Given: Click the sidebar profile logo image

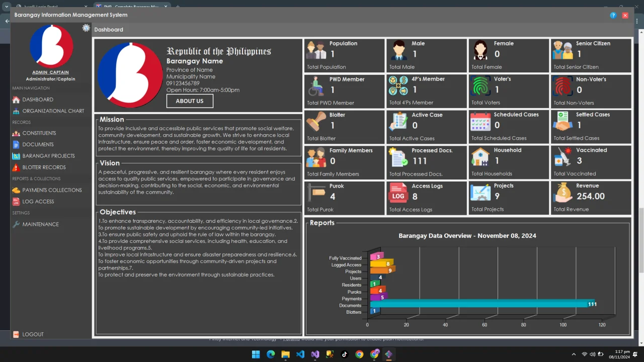Looking at the screenshot, I should tap(51, 46).
